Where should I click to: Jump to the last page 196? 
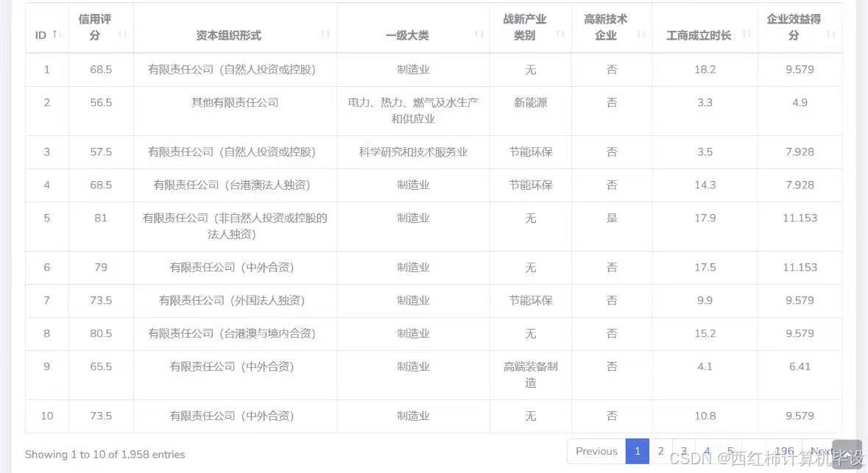point(784,451)
